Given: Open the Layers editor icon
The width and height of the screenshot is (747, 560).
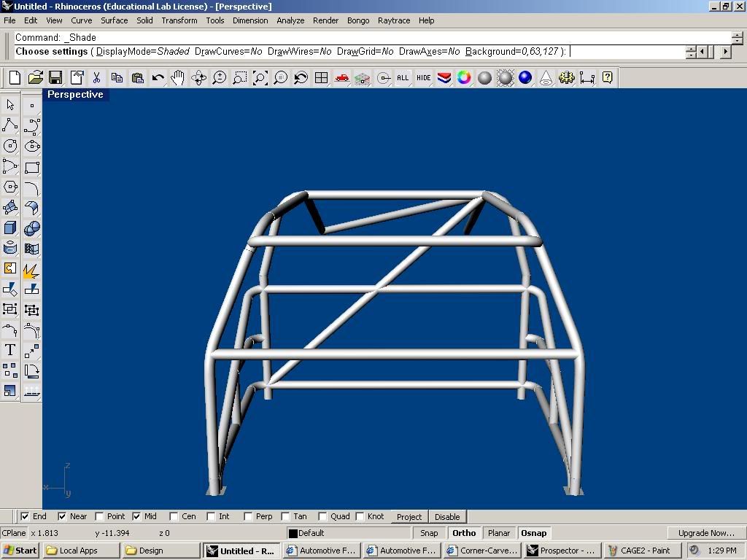Looking at the screenshot, I should click(444, 78).
